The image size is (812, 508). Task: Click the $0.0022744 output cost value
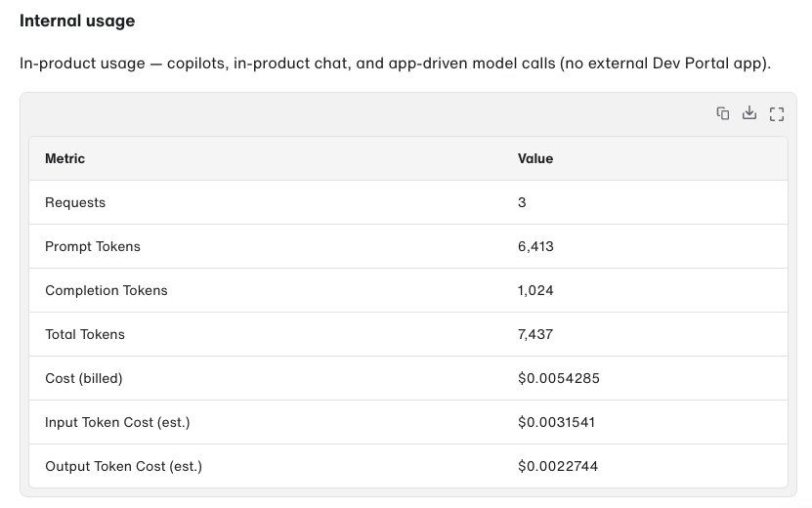click(558, 467)
